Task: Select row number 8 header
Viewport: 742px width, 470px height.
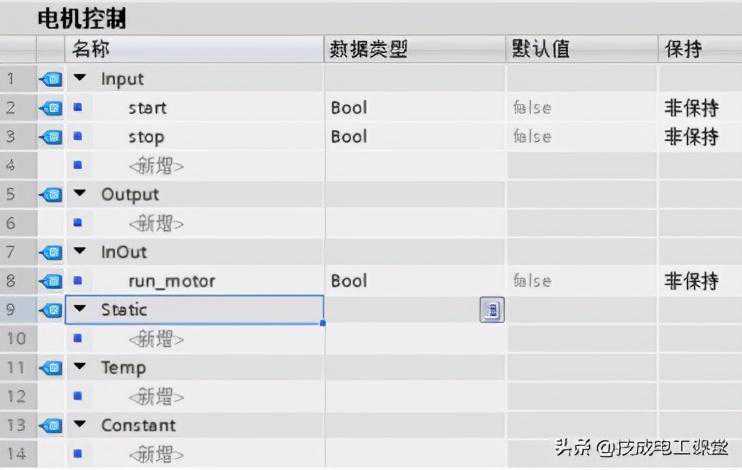Action: click(x=11, y=282)
